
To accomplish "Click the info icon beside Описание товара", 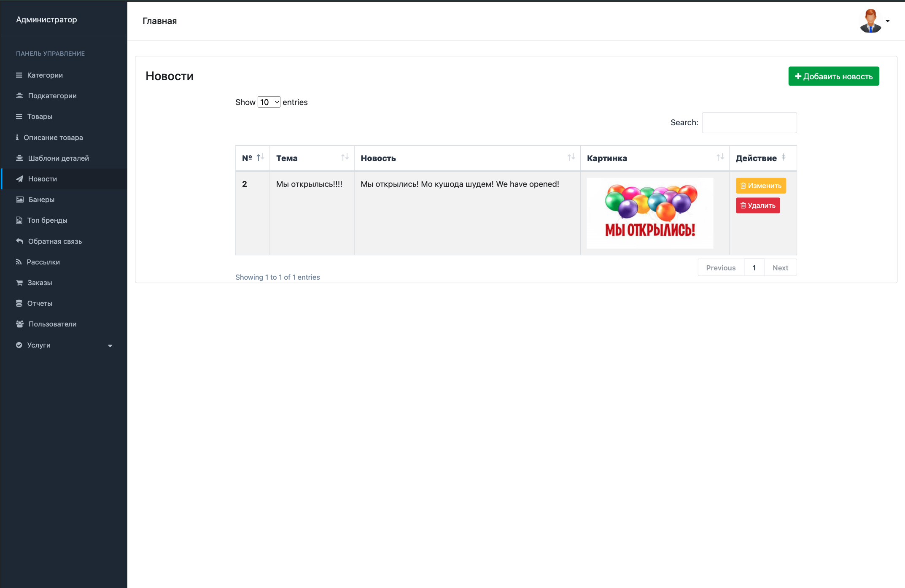I will 17,137.
